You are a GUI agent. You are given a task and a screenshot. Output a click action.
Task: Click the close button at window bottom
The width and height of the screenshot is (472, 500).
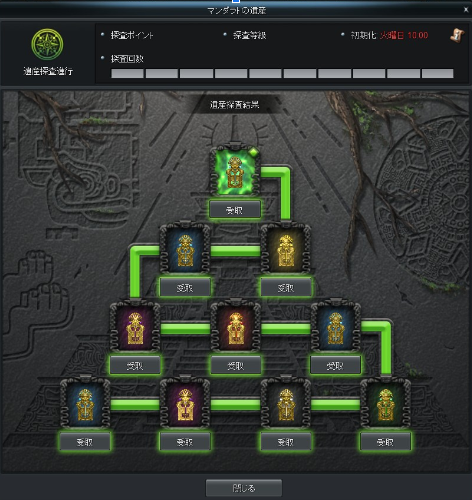pos(244,488)
